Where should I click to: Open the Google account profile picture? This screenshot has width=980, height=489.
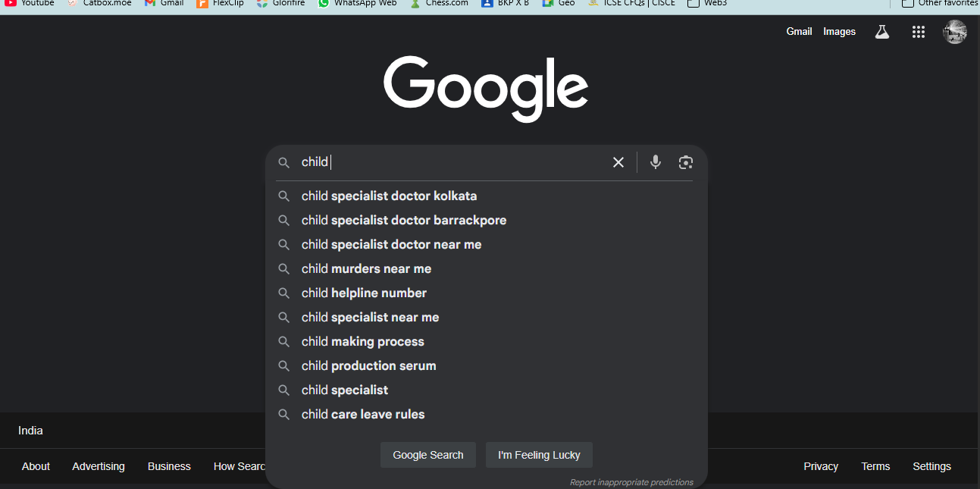[954, 32]
